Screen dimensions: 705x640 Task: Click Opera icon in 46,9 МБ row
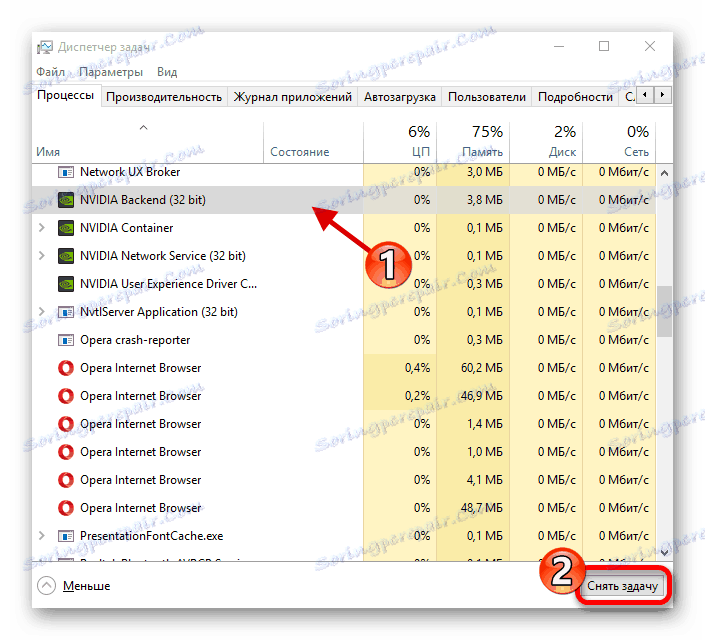click(66, 396)
